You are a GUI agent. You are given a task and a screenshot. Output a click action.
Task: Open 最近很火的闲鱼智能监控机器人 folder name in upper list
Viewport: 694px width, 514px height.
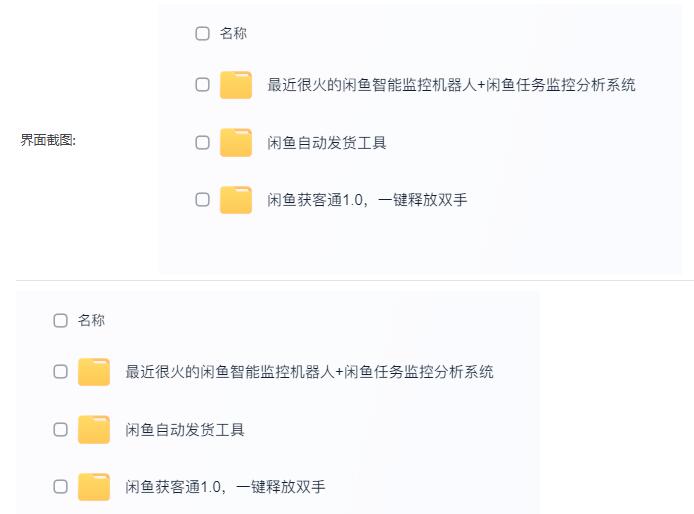pos(451,85)
